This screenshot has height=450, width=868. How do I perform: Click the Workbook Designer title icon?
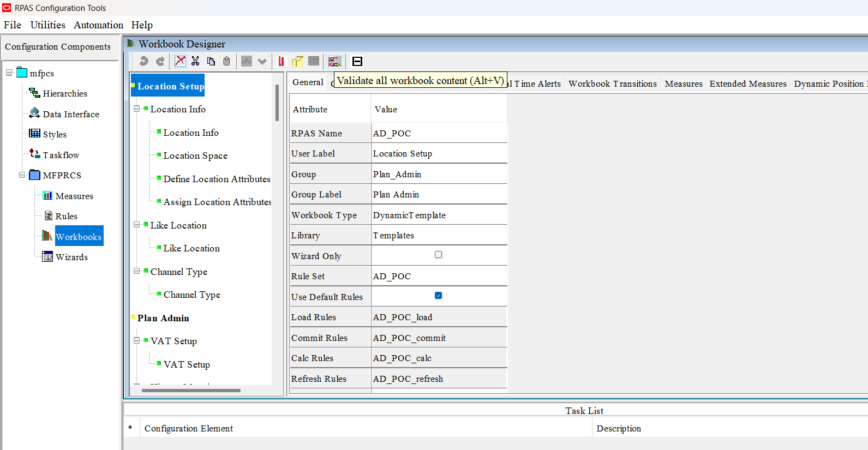click(x=131, y=43)
